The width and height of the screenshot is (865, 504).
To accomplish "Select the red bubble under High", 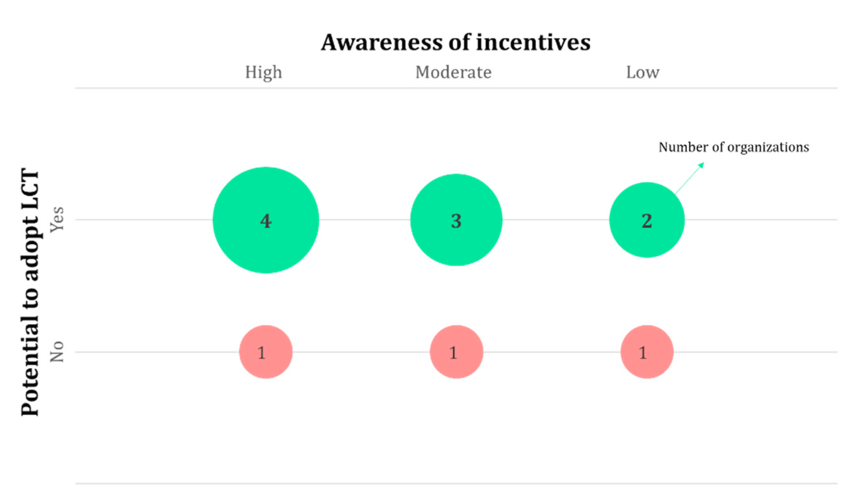I will tap(266, 352).
